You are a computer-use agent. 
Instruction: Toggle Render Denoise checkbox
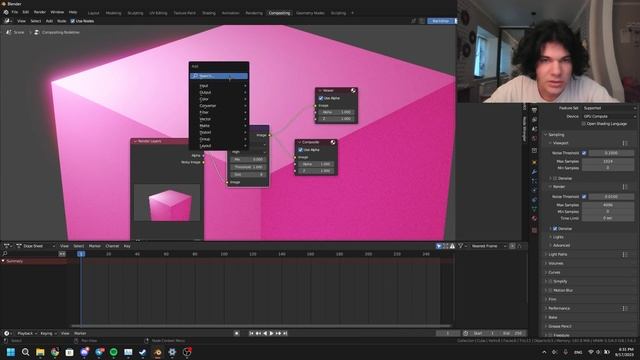(555, 229)
